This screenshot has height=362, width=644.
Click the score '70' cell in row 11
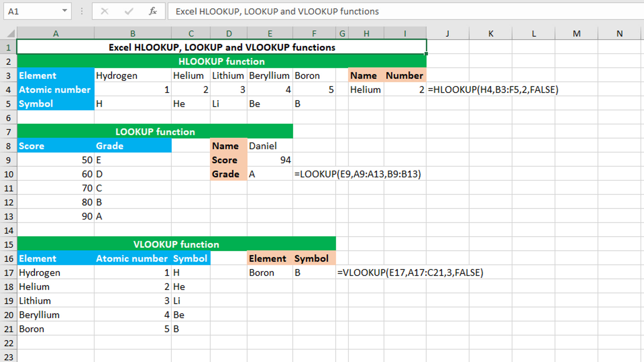[56, 188]
